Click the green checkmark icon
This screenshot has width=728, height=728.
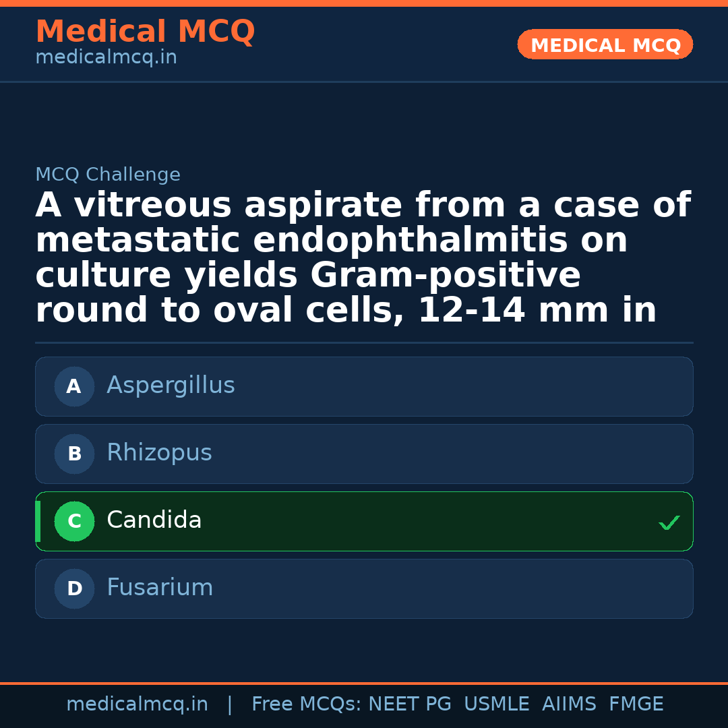pyautogui.click(x=669, y=522)
